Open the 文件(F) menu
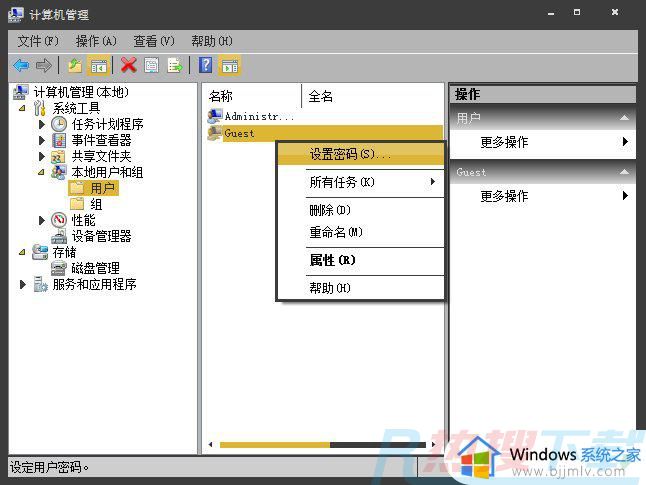Screen dimensions: 646x485 click(x=38, y=41)
